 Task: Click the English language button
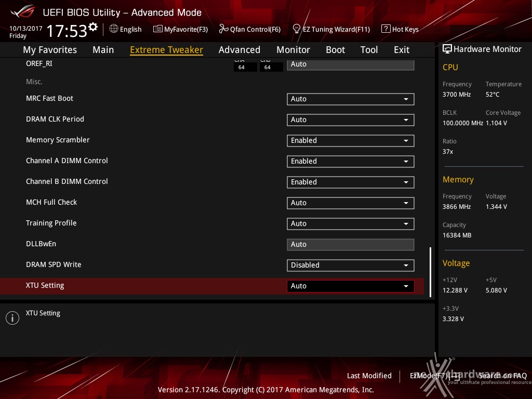pos(126,29)
